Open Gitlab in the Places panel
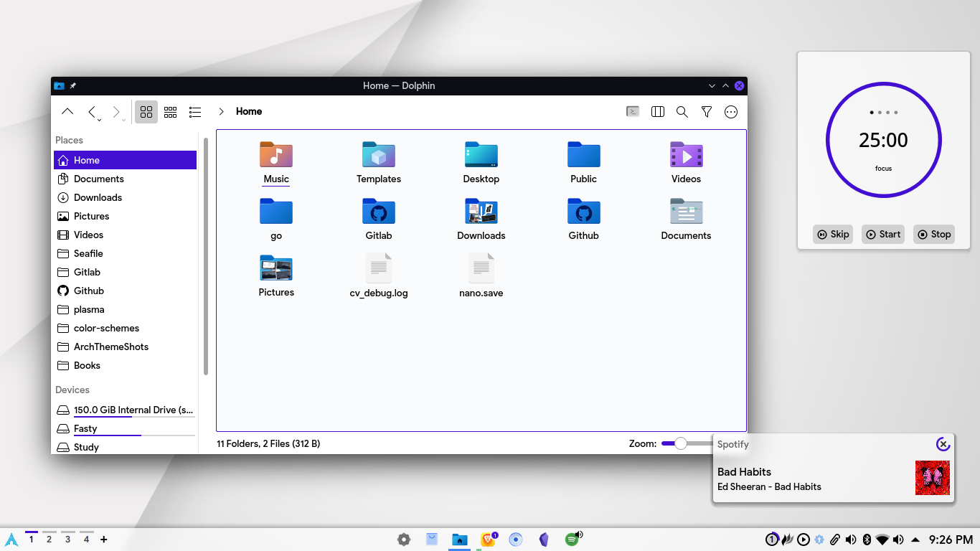The height and width of the screenshot is (551, 980). click(x=125, y=272)
